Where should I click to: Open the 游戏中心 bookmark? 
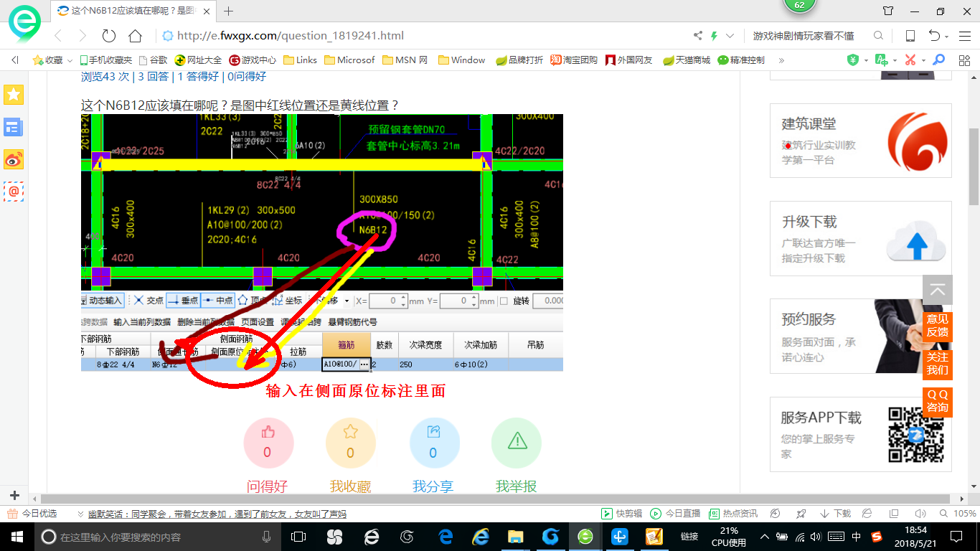[x=253, y=60]
